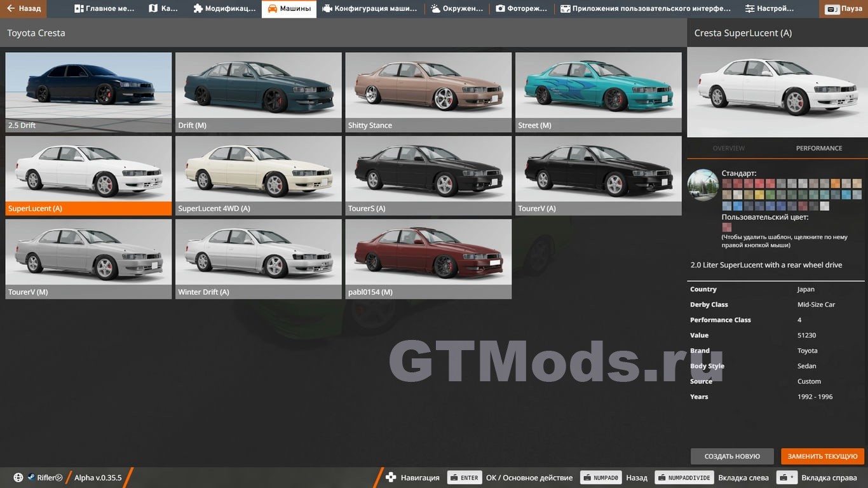Open Приложения пользовательского интерфейса tab
The height and width of the screenshot is (488, 868).
[645, 9]
